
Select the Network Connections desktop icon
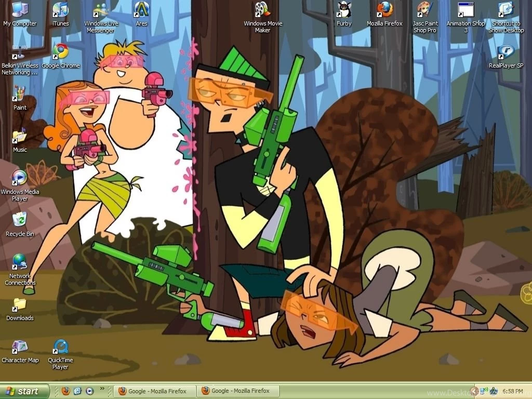pyautogui.click(x=20, y=270)
